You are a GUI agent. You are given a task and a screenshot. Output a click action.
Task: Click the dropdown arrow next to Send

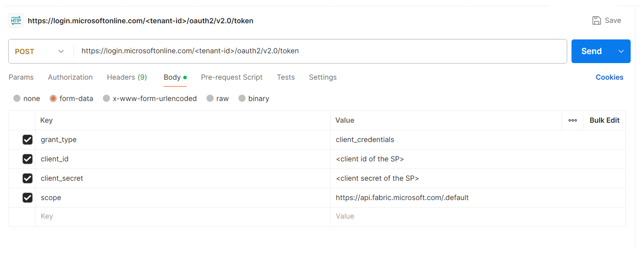coord(621,51)
